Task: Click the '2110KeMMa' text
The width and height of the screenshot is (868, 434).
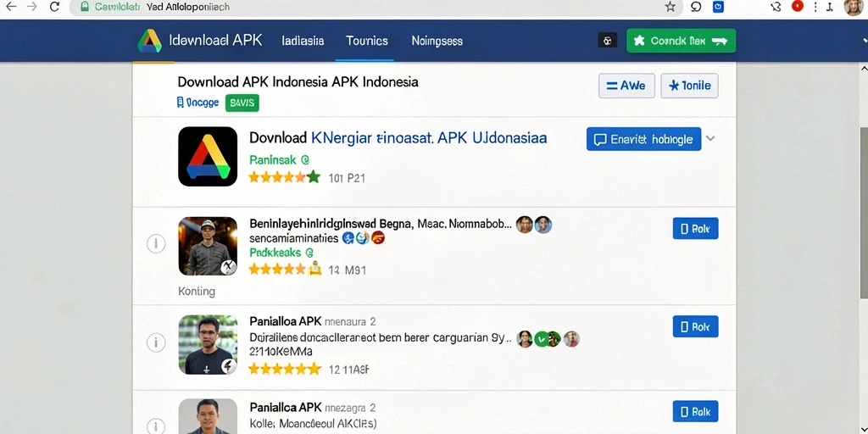Action: click(x=281, y=352)
